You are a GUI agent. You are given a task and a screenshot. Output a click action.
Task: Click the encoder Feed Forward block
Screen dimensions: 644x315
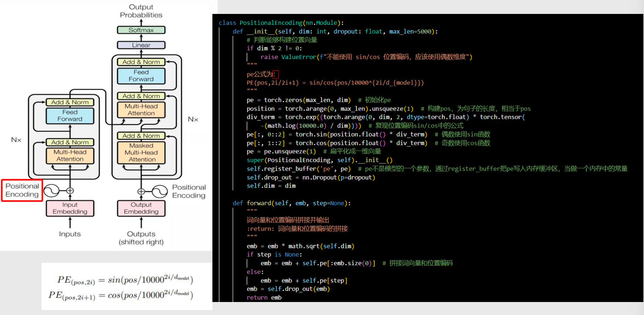tap(70, 116)
